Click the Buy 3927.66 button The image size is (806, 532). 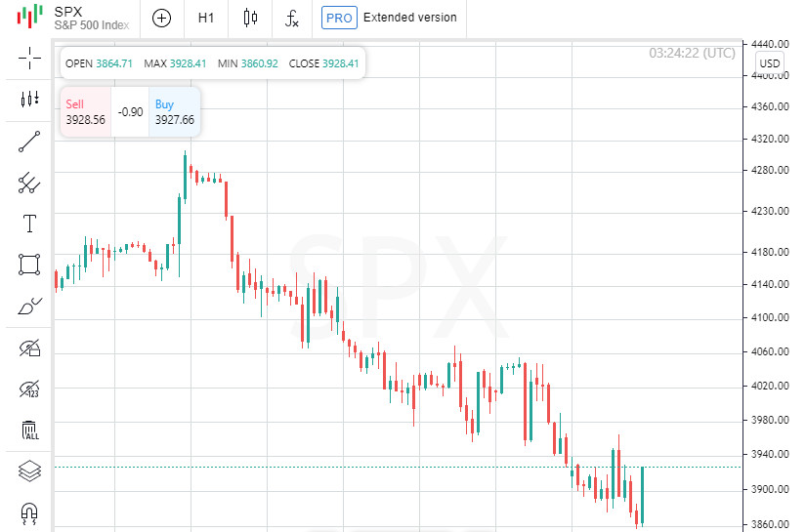point(175,112)
